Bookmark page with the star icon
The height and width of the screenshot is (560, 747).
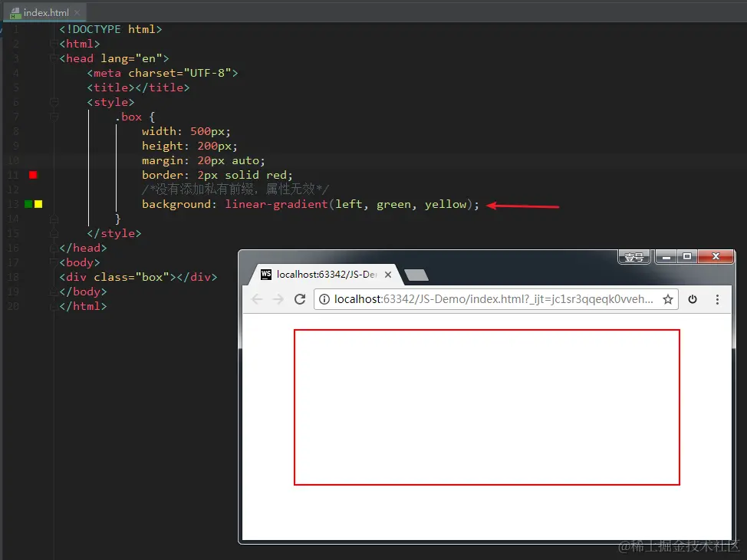(668, 299)
